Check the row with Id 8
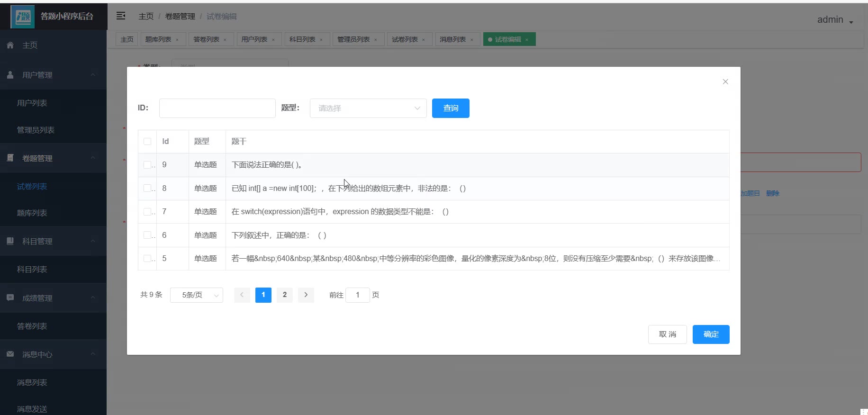 point(147,188)
